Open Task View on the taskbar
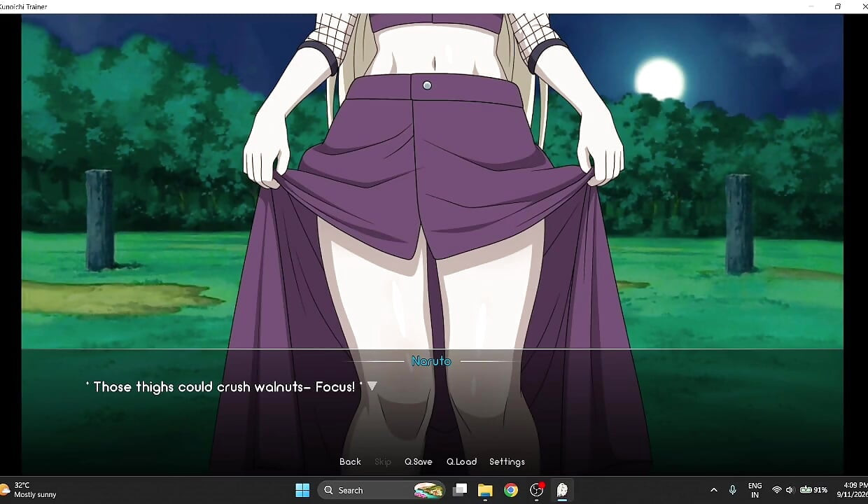This screenshot has height=504, width=868. [460, 490]
